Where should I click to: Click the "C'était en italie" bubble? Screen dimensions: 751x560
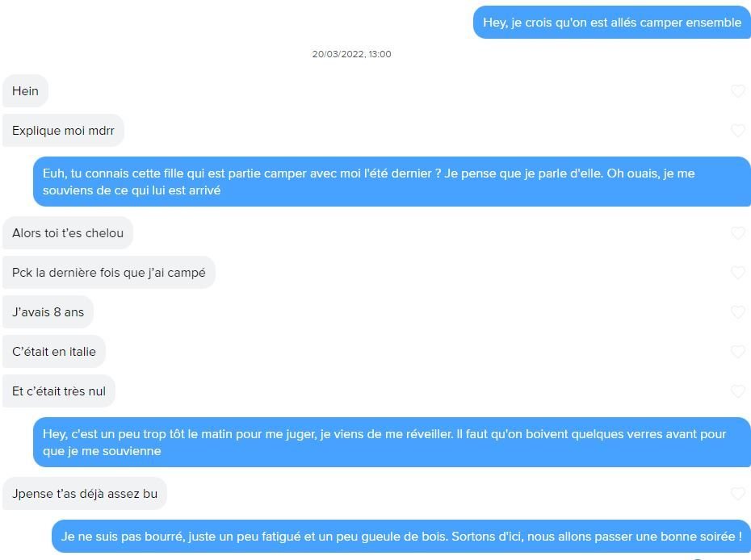[x=54, y=352]
